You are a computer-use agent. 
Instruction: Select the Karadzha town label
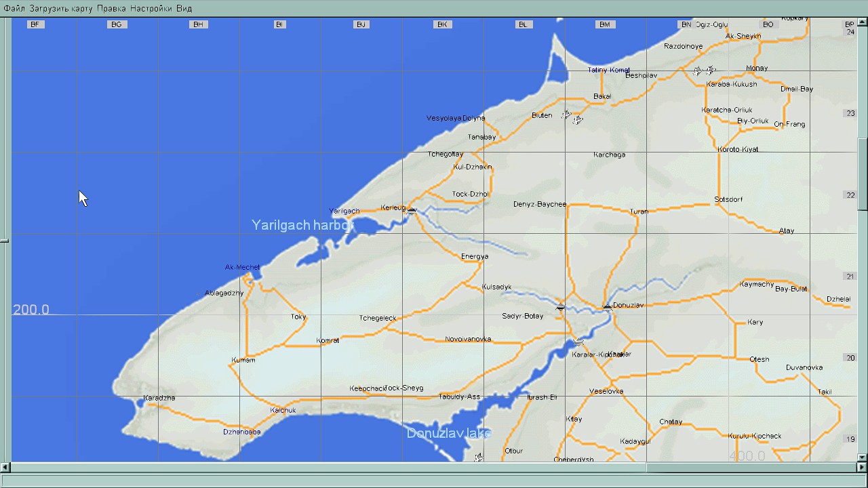coord(159,398)
